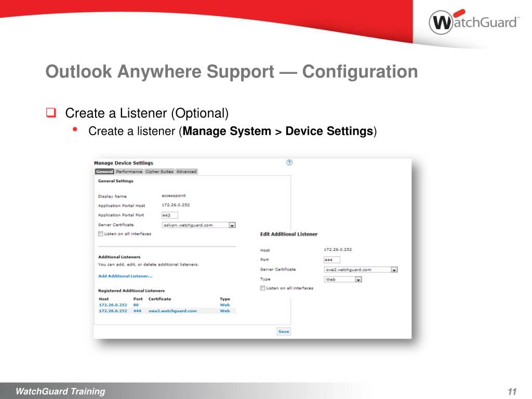This screenshot has height=399, width=532.
Task: Open listener 172.26.0.252 on port 80
Action: tap(113, 305)
